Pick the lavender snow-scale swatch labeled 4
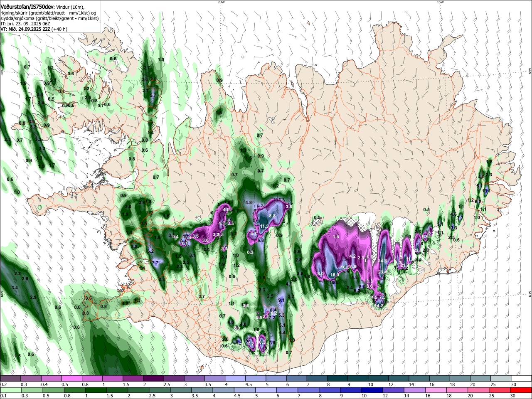The height and width of the screenshot is (399, 532). [x=235, y=378]
